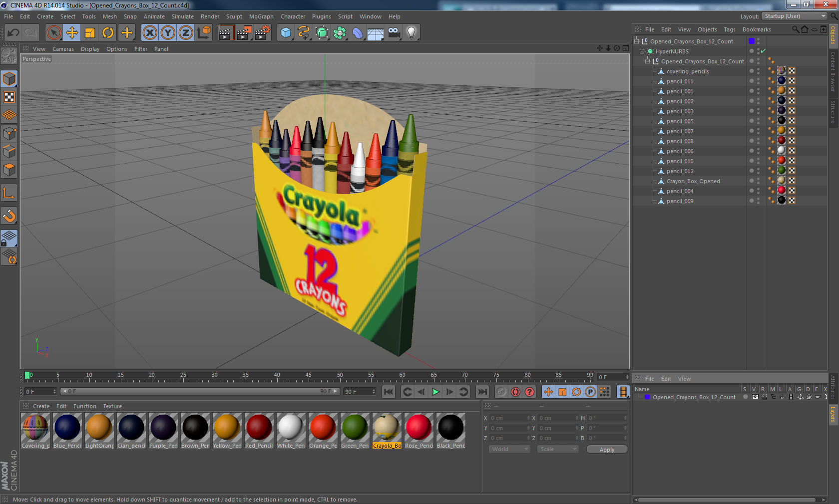The image size is (839, 504).
Task: Open the array modeling objects
Action: (340, 33)
